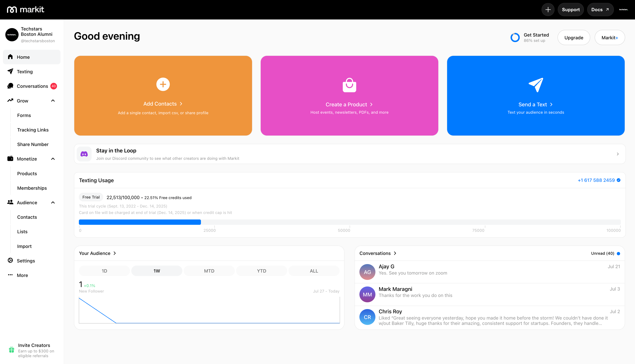Click the Discord icon in Stay in the Loop
The height and width of the screenshot is (364, 635).
tap(84, 154)
